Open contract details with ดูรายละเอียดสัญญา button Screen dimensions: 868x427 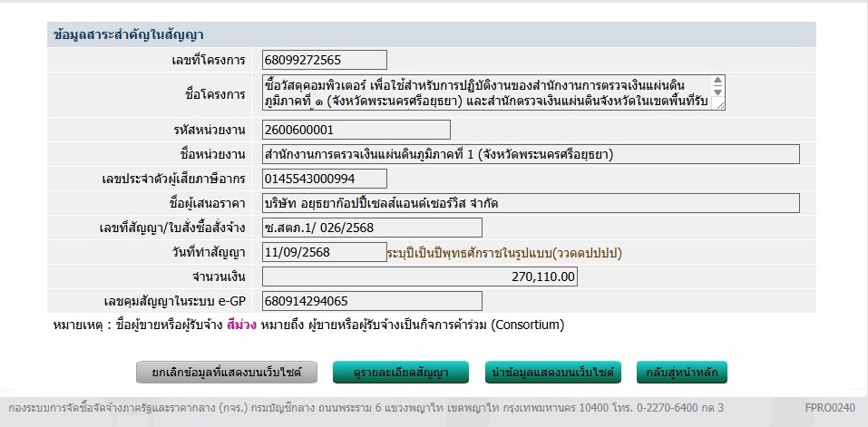(400, 372)
